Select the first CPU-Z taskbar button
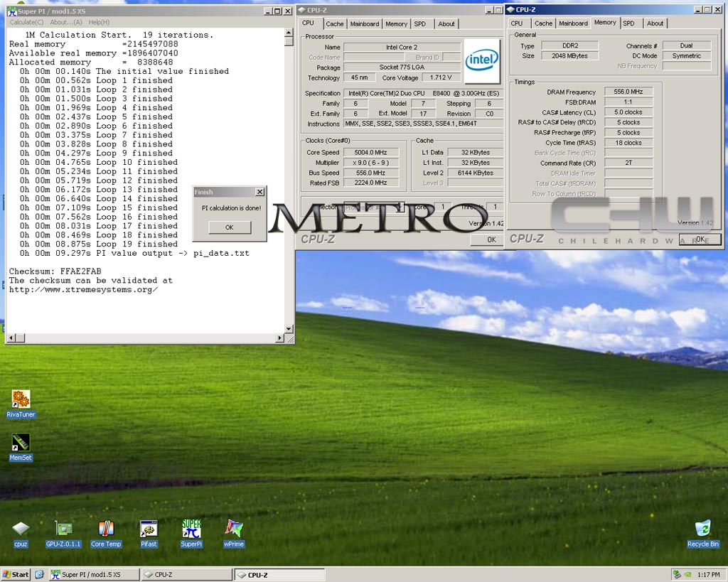This screenshot has height=582, width=728. [x=186, y=575]
